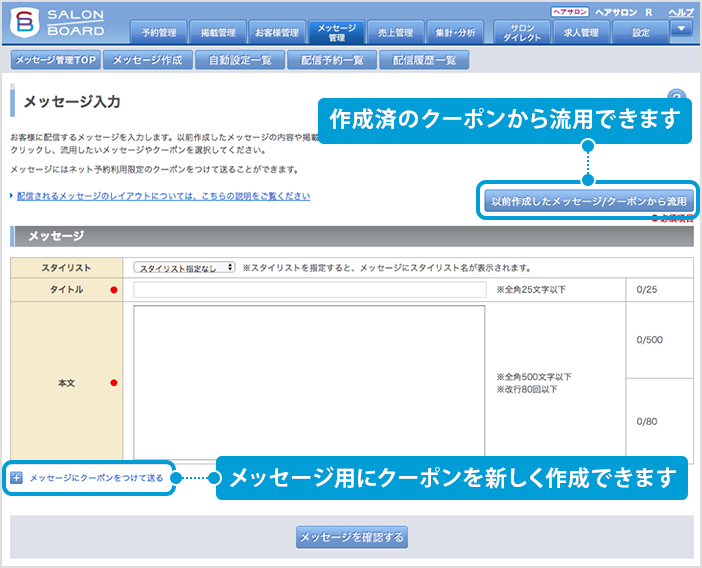Click the ヘルプ link
The height and width of the screenshot is (568, 702).
[681, 13]
